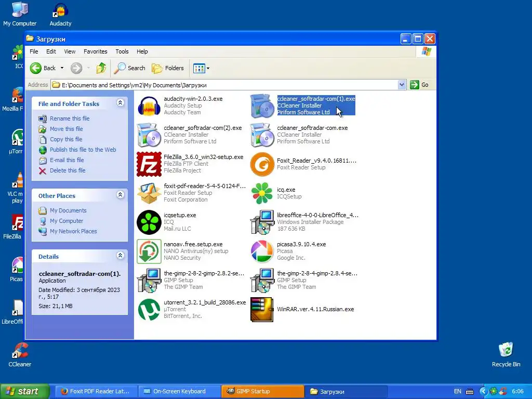Select the My Computer desktop icon
This screenshot has width=532, height=399.
coord(20,14)
